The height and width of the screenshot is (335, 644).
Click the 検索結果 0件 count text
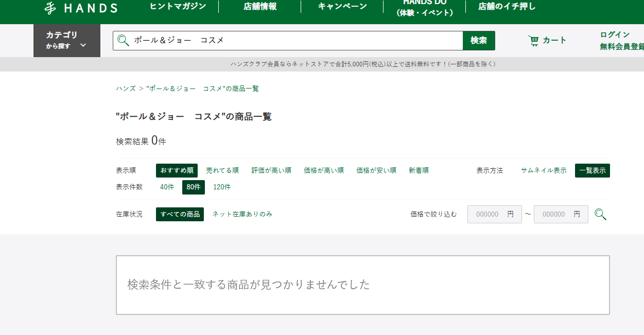pos(141,141)
